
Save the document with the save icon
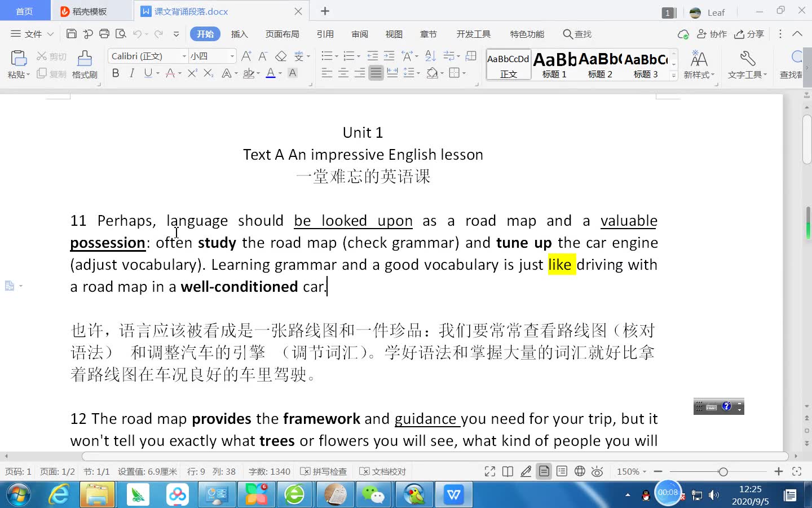tap(72, 34)
